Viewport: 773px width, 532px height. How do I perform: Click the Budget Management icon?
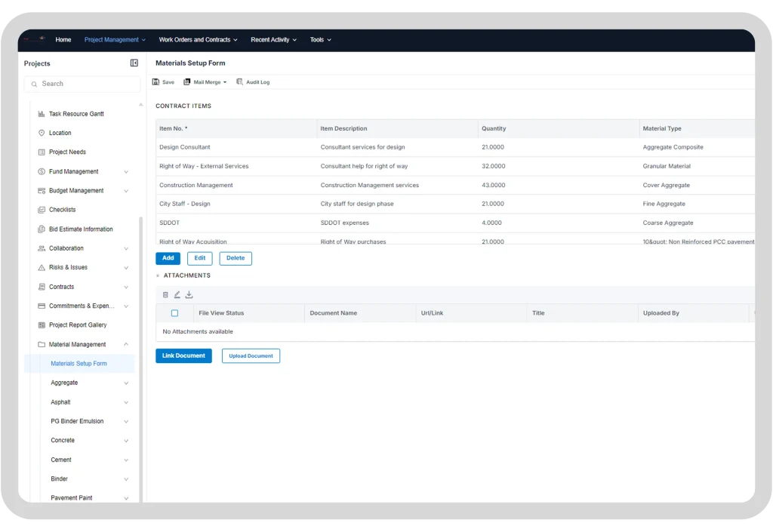(42, 191)
